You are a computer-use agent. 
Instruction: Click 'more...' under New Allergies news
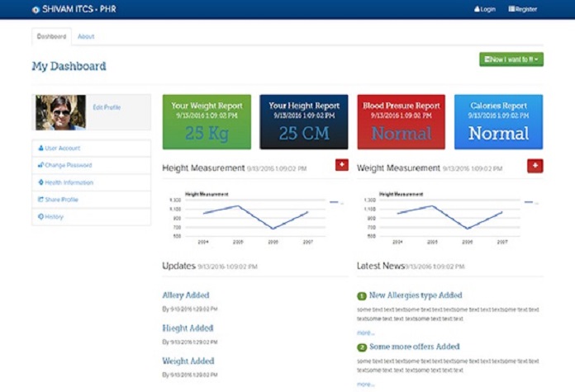[x=366, y=333]
